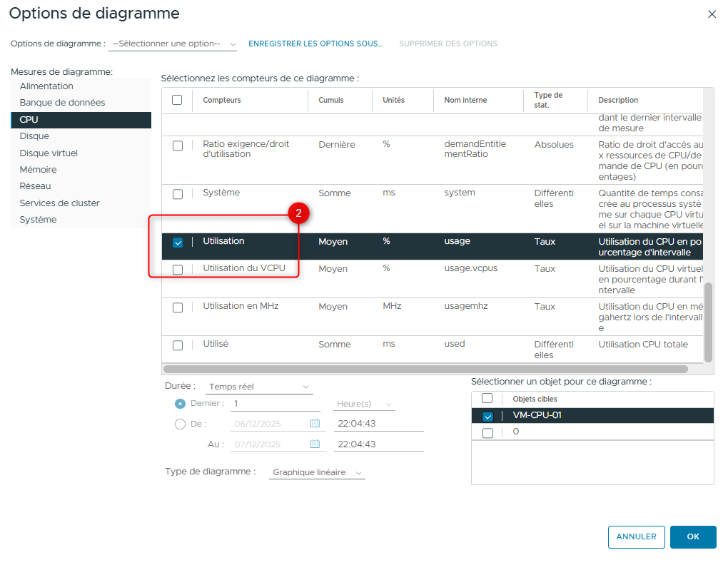Open Type de diagramme dropdown
The image size is (728, 565).
coord(318,472)
